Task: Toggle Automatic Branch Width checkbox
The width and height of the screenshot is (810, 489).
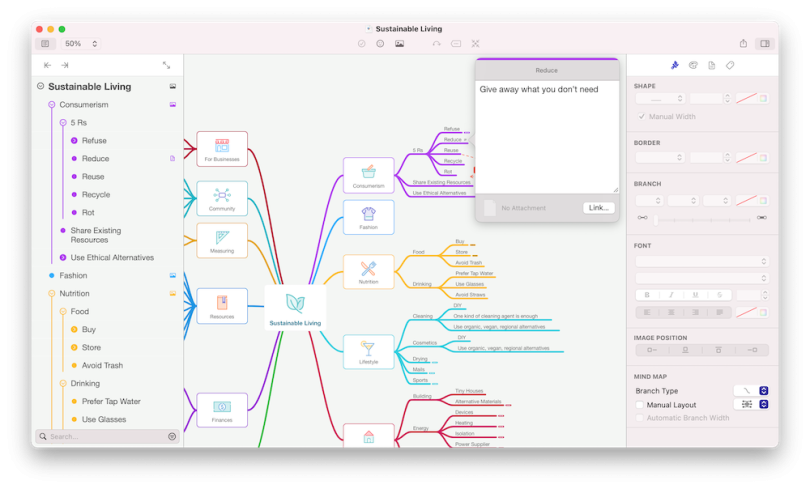Action: pyautogui.click(x=640, y=418)
